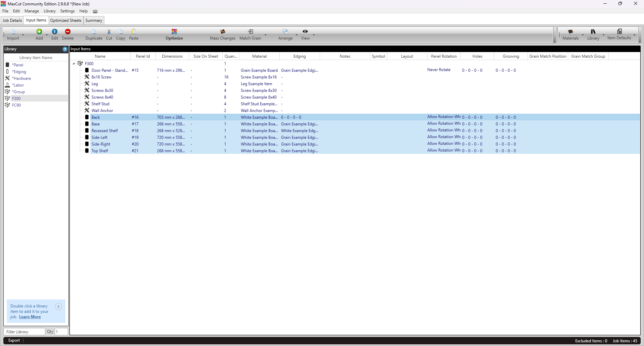Select *Hardware library item
The image size is (644, 346).
coord(21,78)
